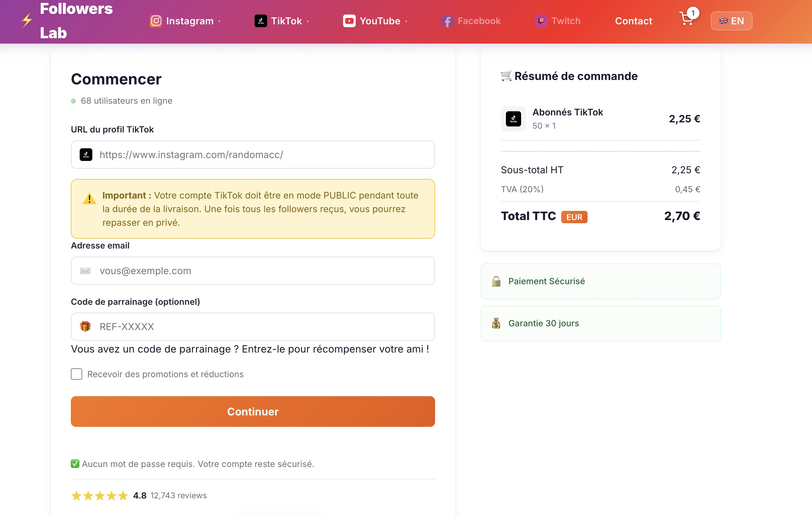Screen dimensions: 812x516
Task: Open the TikTok services dropdown menu
Action: coord(308,21)
